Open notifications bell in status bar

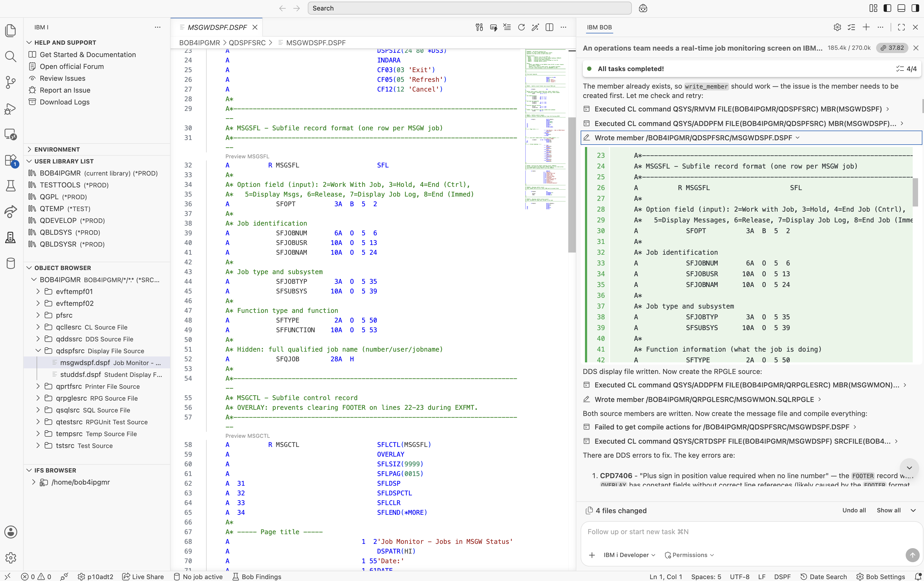click(918, 576)
